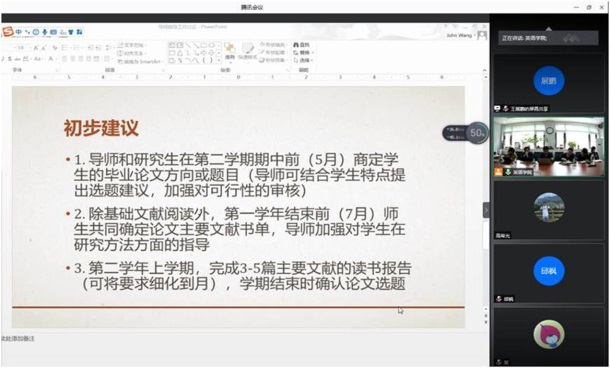Collapse the ribbon using the up chevron
Viewport: 610px width, 368px height.
(484, 70)
